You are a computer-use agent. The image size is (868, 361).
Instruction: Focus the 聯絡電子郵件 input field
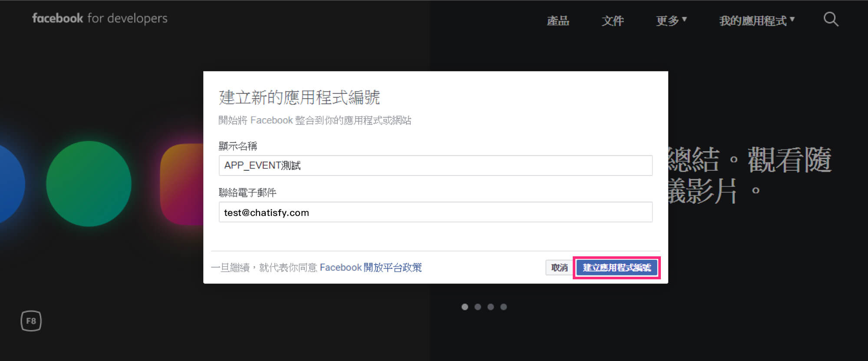pyautogui.click(x=435, y=212)
